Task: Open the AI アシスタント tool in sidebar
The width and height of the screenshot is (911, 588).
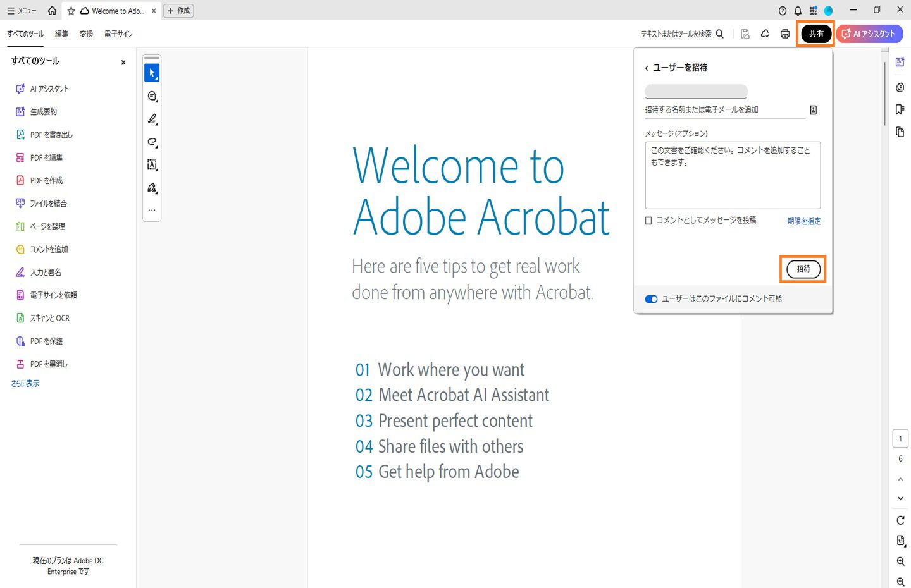Action: coord(42,89)
